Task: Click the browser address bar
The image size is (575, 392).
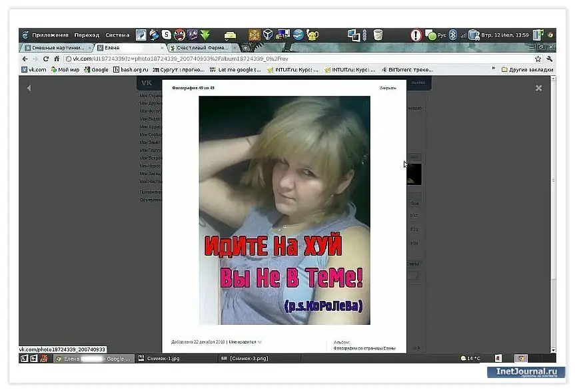Action: [x=267, y=59]
